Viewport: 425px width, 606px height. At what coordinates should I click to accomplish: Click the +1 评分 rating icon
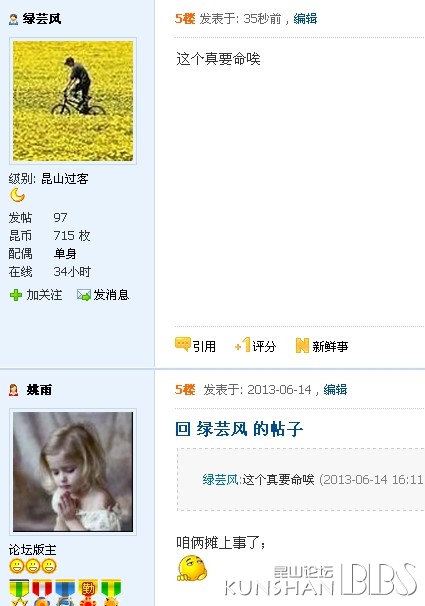click(243, 345)
